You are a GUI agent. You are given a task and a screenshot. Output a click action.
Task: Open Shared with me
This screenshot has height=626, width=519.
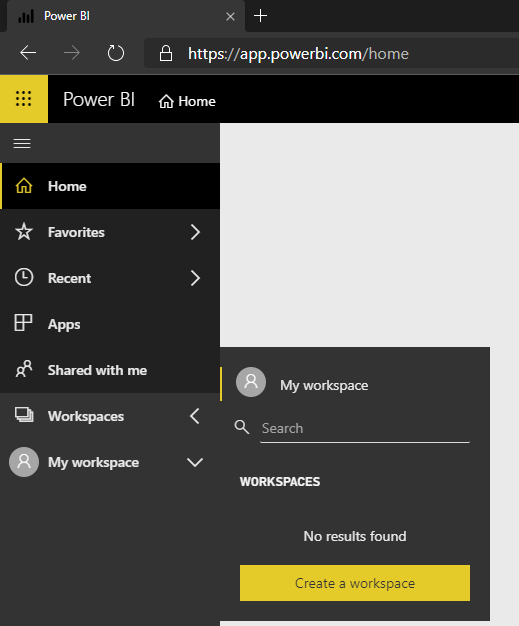[x=110, y=370]
